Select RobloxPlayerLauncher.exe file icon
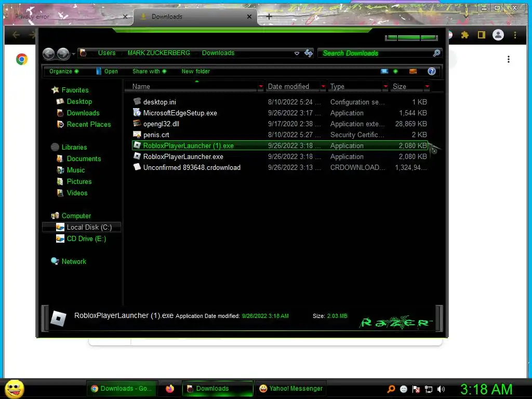 (x=137, y=156)
